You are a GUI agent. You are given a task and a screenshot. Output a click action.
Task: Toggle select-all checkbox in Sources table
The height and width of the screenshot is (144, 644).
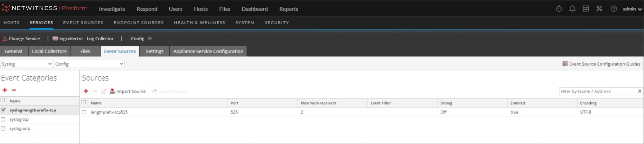84,102
